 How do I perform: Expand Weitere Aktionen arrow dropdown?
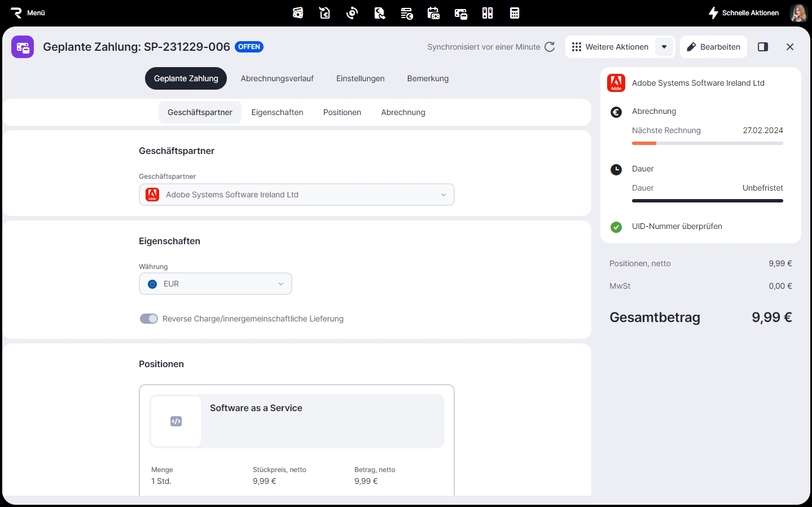point(664,47)
